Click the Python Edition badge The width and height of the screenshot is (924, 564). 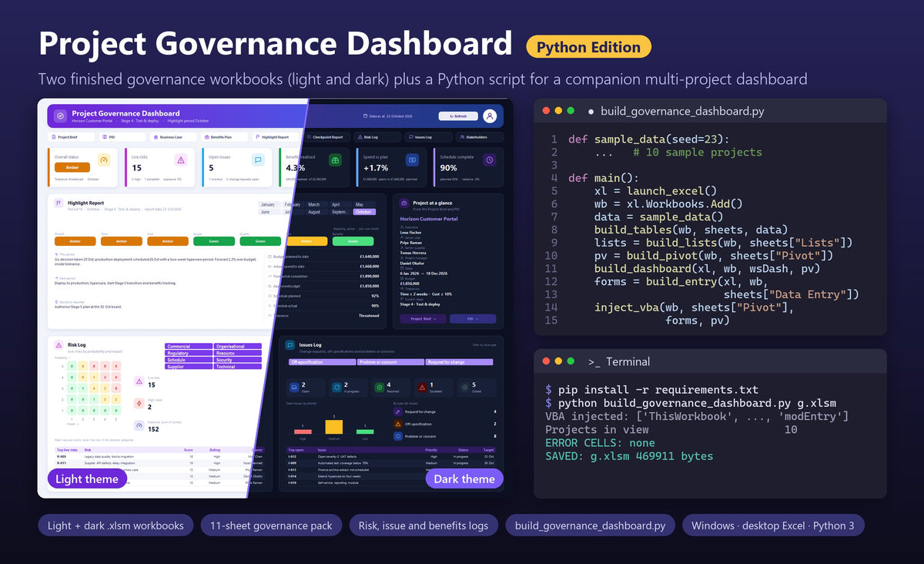coord(589,47)
